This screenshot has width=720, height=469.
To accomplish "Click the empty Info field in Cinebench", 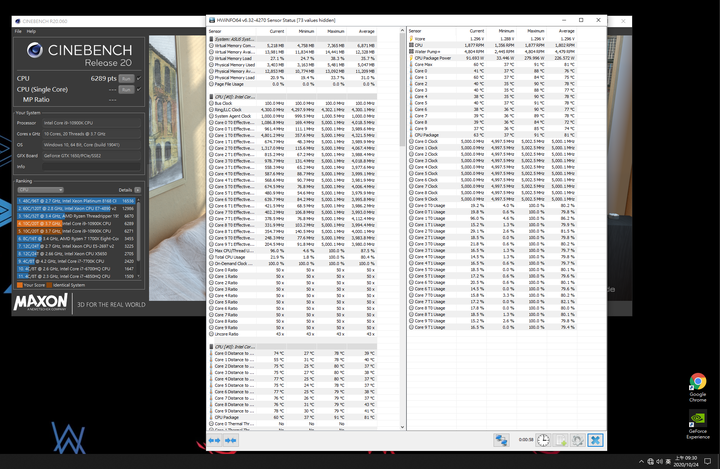I will 91,167.
